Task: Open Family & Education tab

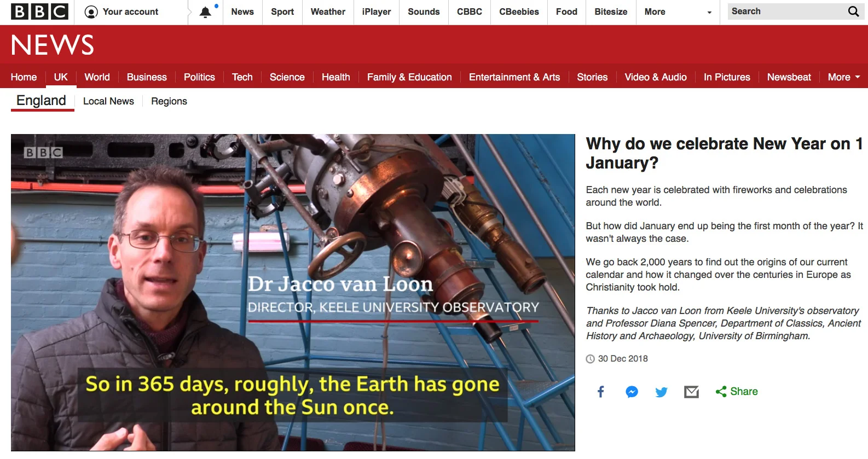Action: pos(409,77)
